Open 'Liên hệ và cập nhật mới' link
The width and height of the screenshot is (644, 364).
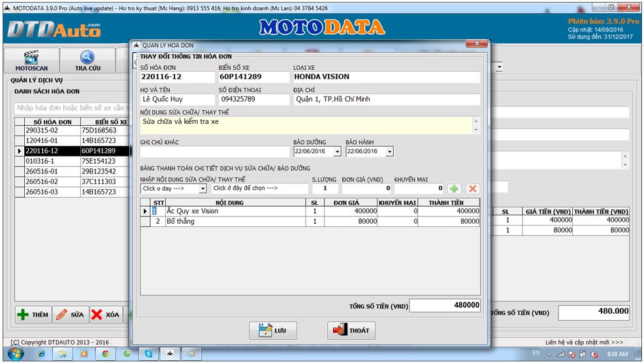[x=584, y=342]
